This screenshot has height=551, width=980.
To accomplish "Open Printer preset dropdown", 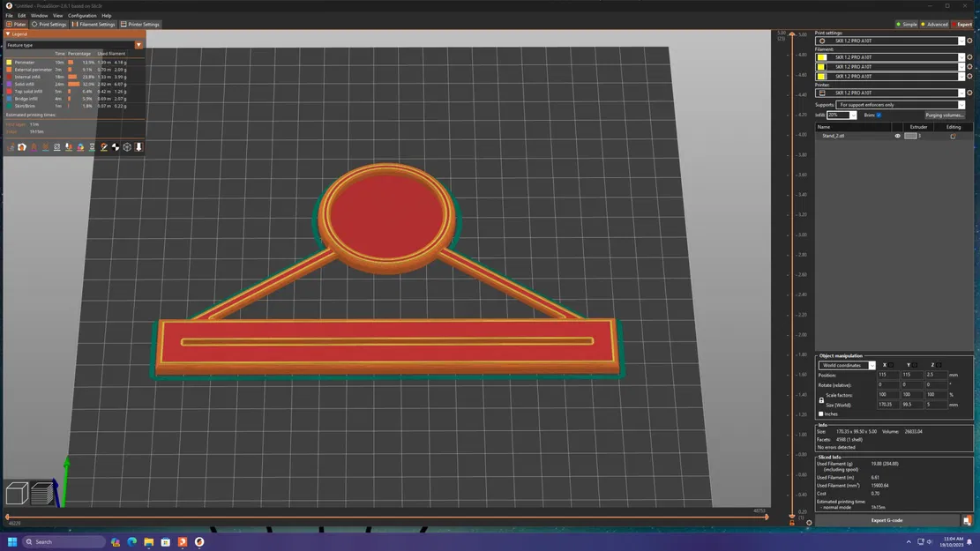I will pos(890,93).
